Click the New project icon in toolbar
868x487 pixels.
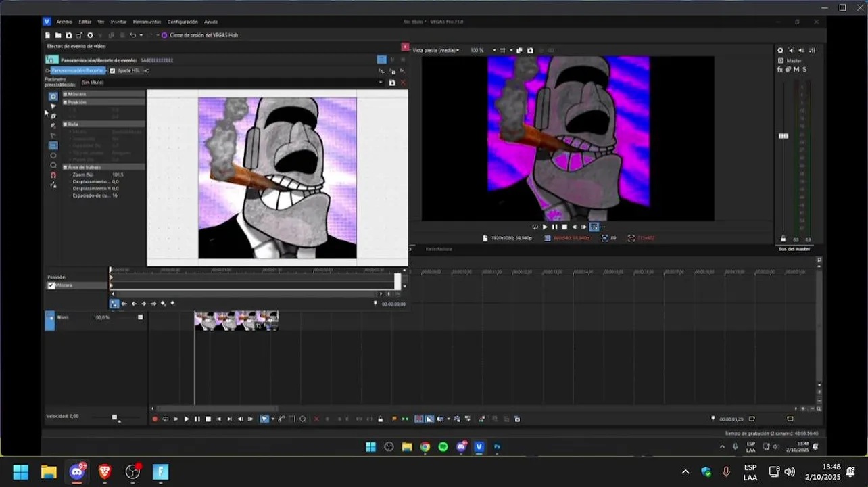coord(47,35)
